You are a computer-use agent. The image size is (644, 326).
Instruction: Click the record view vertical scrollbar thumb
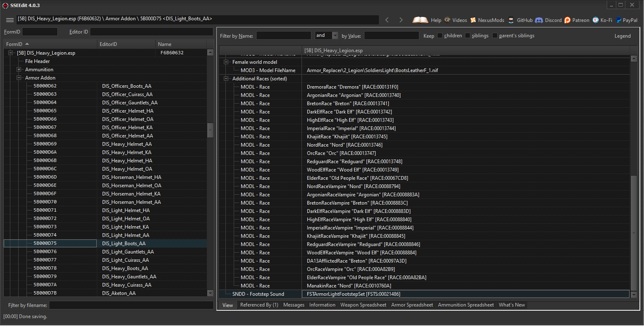point(633,233)
